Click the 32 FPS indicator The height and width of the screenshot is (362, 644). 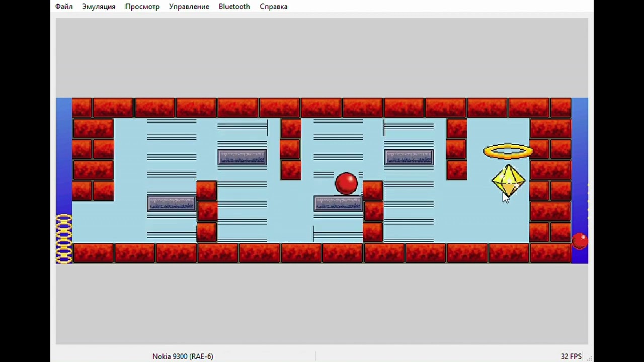571,356
